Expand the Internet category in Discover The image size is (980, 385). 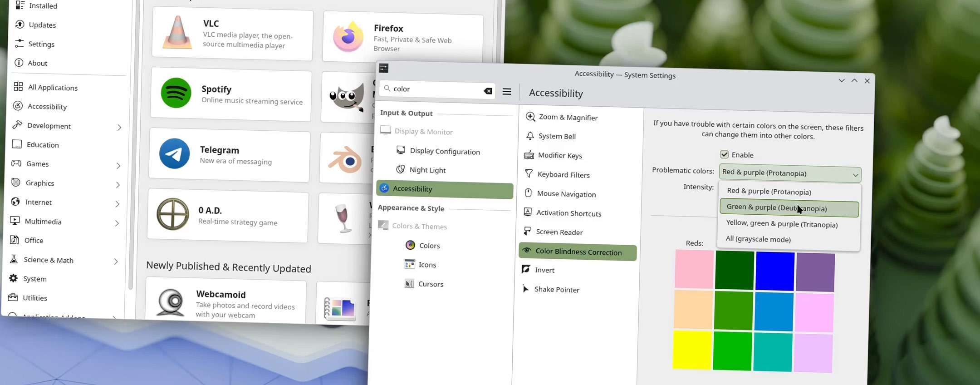point(118,204)
